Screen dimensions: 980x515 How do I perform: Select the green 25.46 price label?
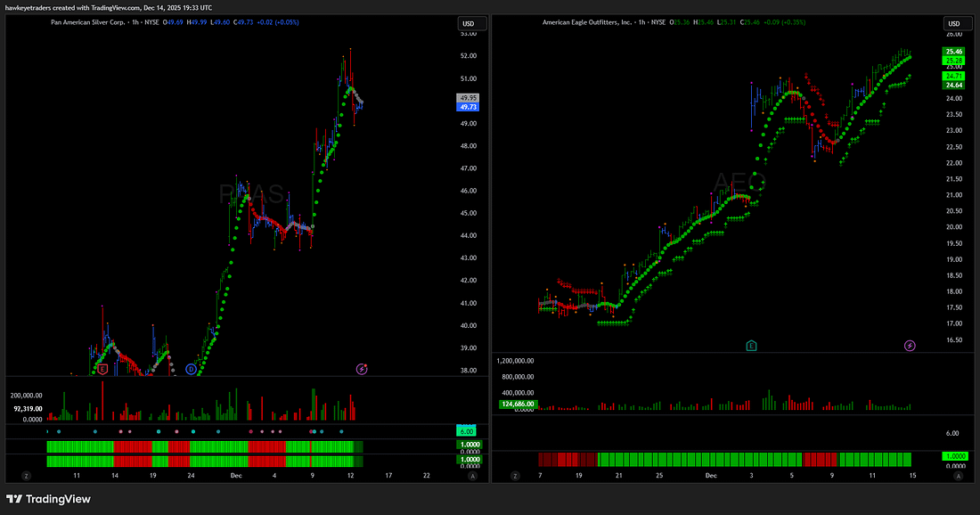[954, 52]
